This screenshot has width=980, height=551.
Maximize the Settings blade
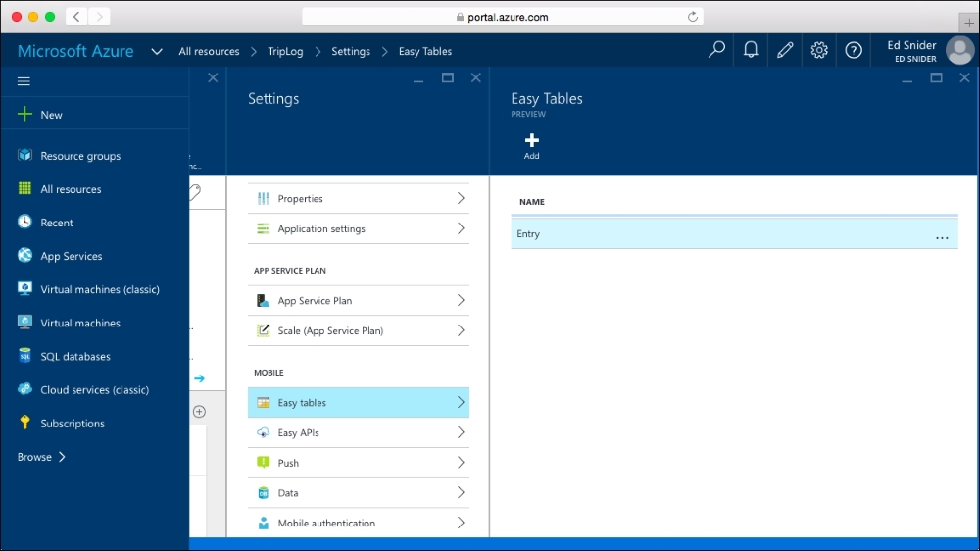click(x=448, y=77)
